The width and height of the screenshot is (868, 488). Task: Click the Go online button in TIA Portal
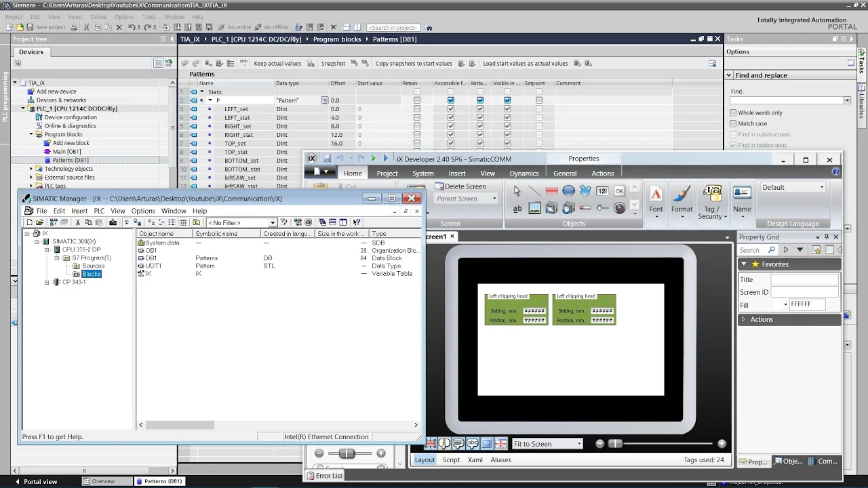coord(234,27)
